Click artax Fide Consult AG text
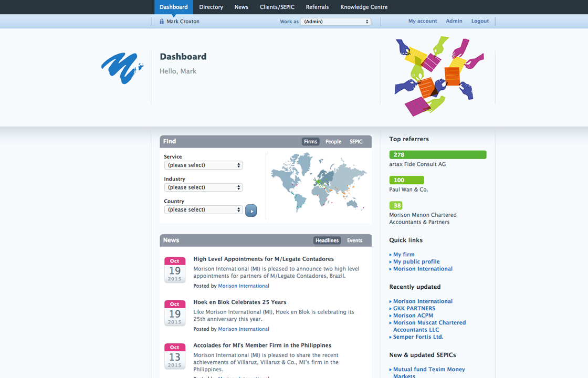This screenshot has height=378, width=588. (x=417, y=164)
